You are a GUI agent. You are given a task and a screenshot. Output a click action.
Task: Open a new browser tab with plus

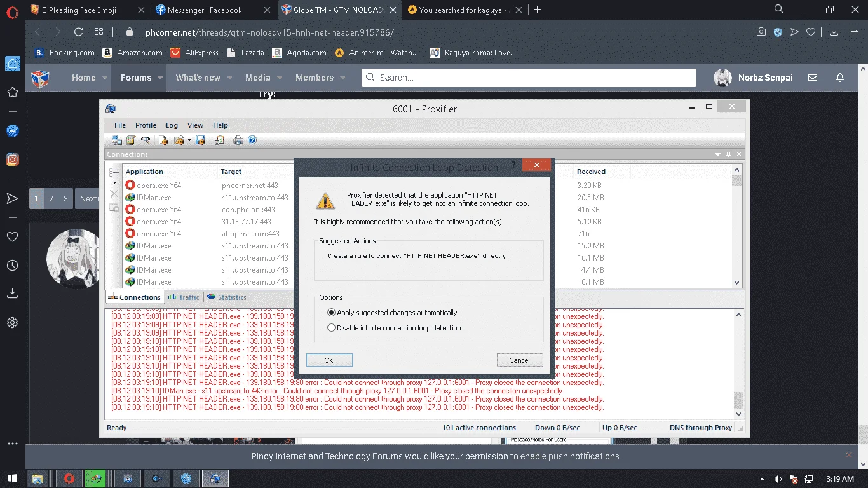[x=538, y=9]
